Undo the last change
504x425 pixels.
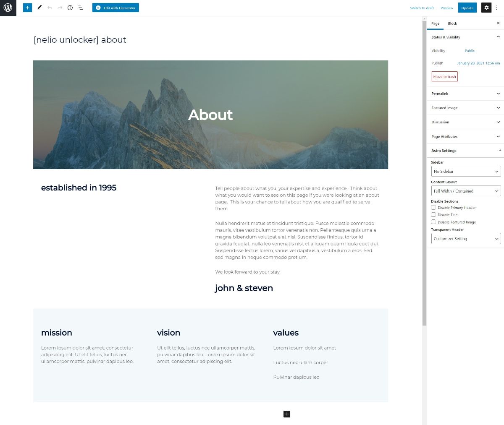tap(50, 8)
